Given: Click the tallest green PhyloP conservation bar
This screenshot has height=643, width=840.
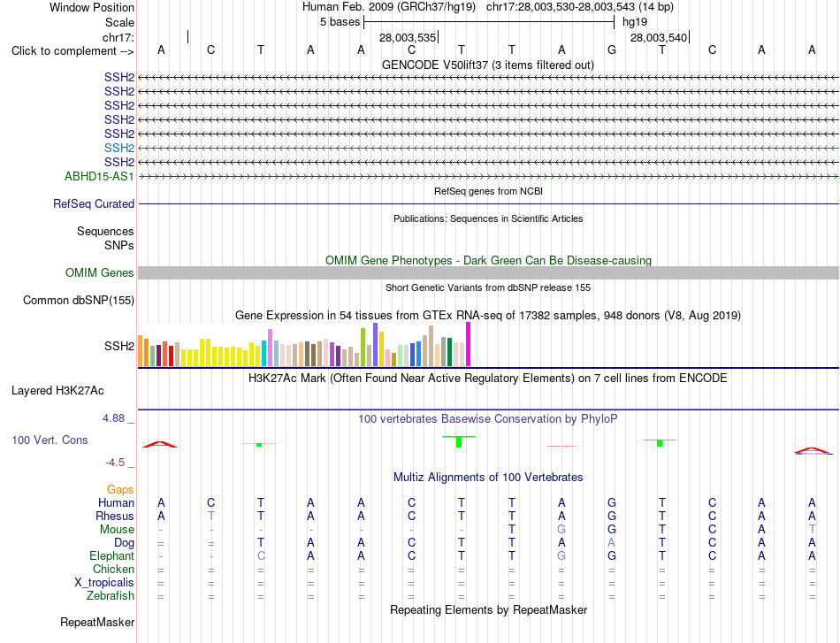Looking at the screenshot, I should click(459, 441).
